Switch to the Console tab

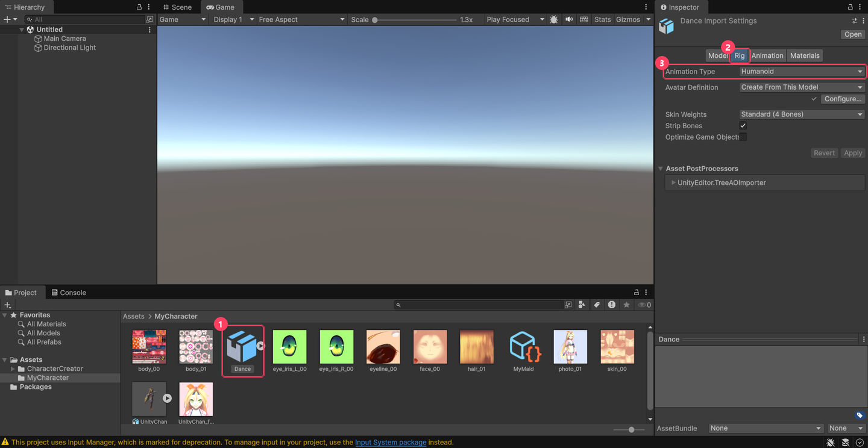pyautogui.click(x=69, y=293)
